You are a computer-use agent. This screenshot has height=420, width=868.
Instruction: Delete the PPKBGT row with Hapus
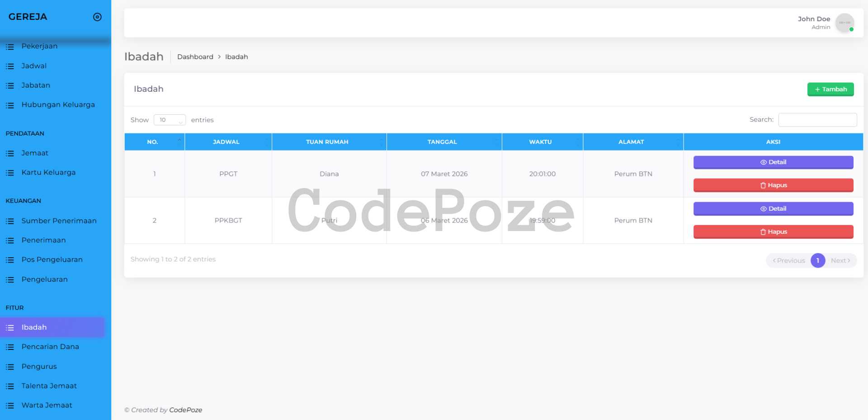773,232
